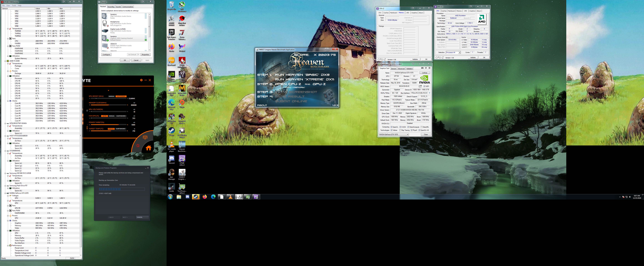Collapse the AMD FX-8300 node in HWMonitor

coord(5,61)
